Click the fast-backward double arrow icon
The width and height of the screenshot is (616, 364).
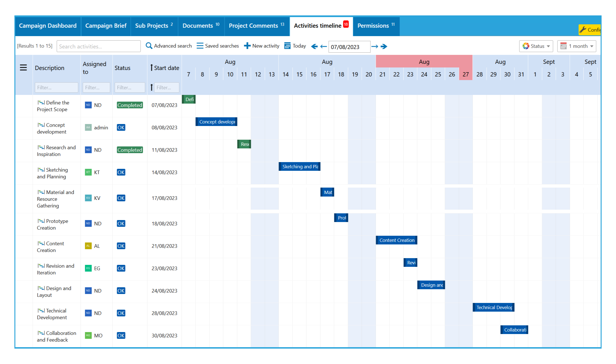point(315,46)
